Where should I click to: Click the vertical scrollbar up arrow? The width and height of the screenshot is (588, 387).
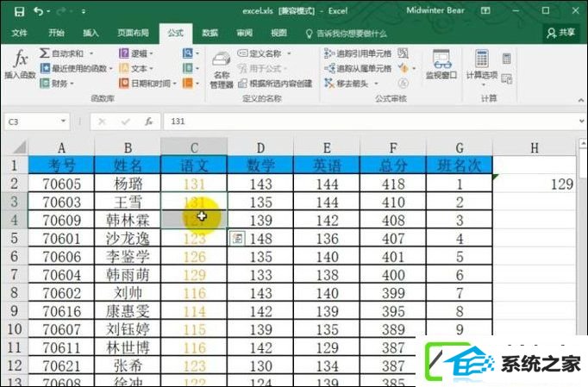tap(583, 143)
